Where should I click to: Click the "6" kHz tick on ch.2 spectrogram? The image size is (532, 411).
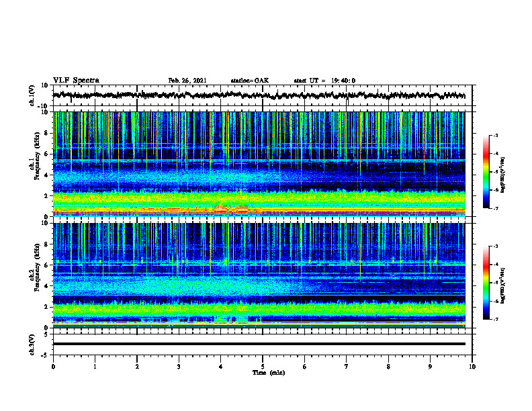click(46, 265)
